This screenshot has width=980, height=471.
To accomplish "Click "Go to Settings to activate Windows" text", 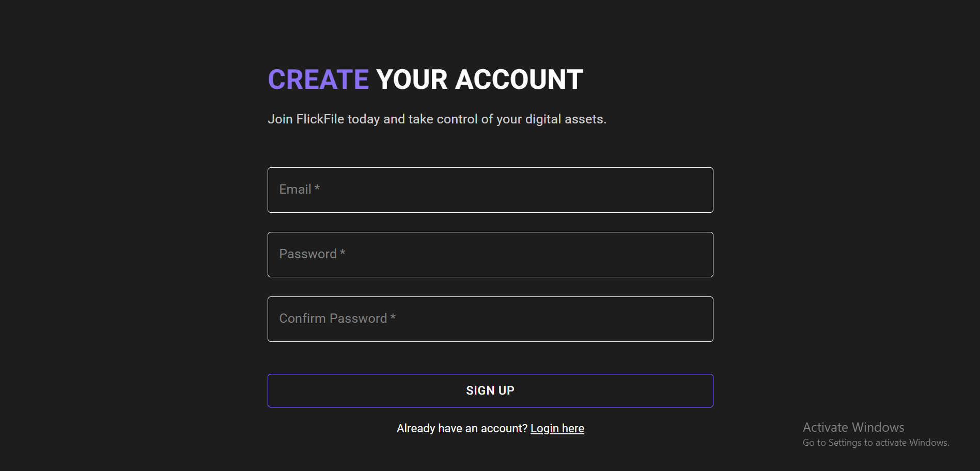I will (876, 443).
